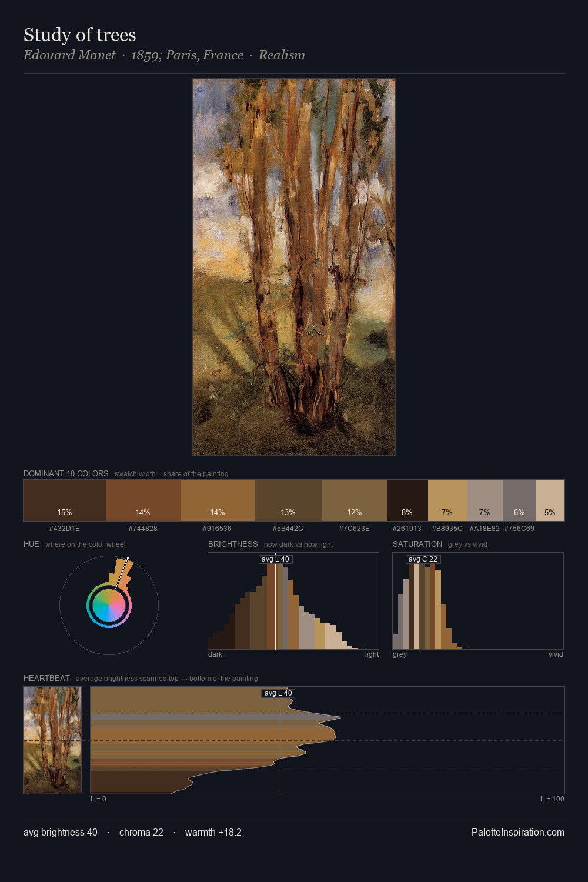
Task: Click "chroma 22" in the footer
Action: 141,832
